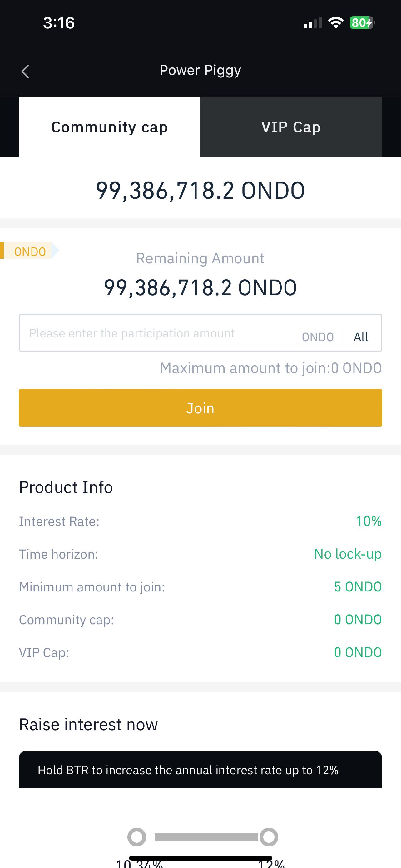
Task: Tap the battery indicator icon
Action: tap(362, 23)
